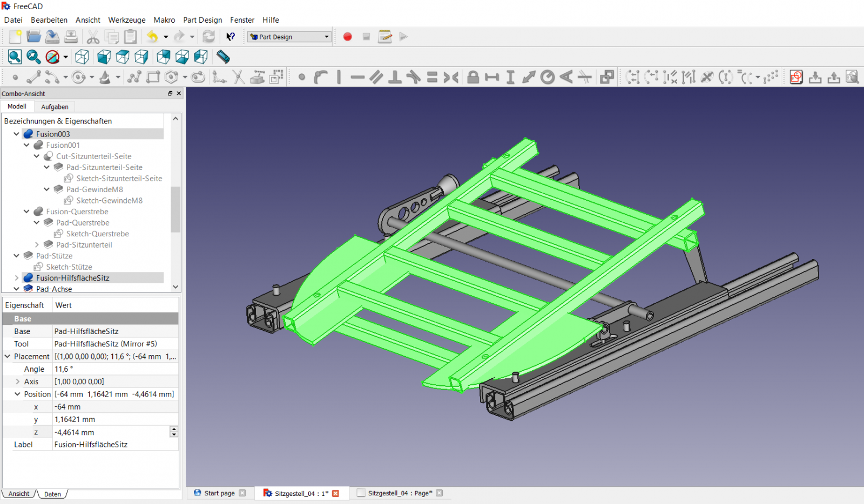Switch to the Aufgaben tab
This screenshot has width=864, height=504.
55,107
